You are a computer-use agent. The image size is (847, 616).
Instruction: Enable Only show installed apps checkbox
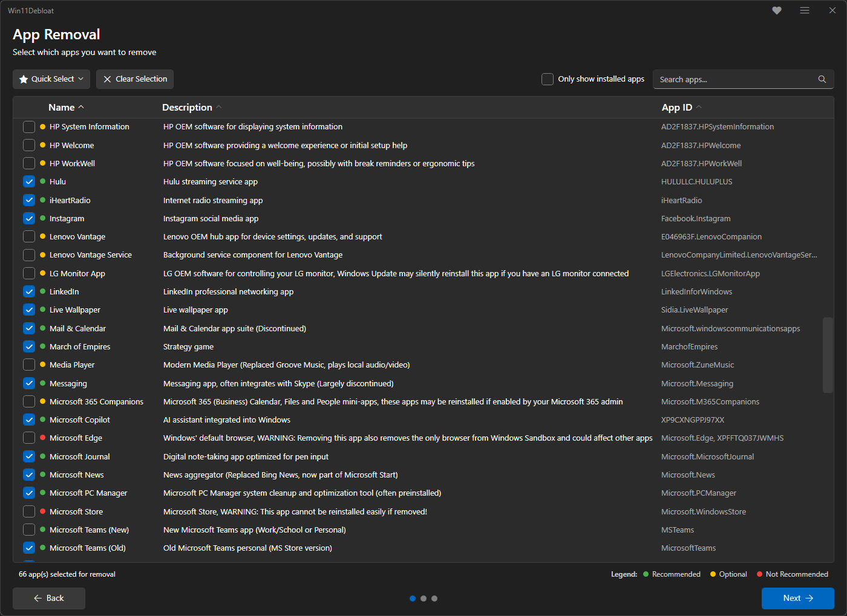coord(548,79)
